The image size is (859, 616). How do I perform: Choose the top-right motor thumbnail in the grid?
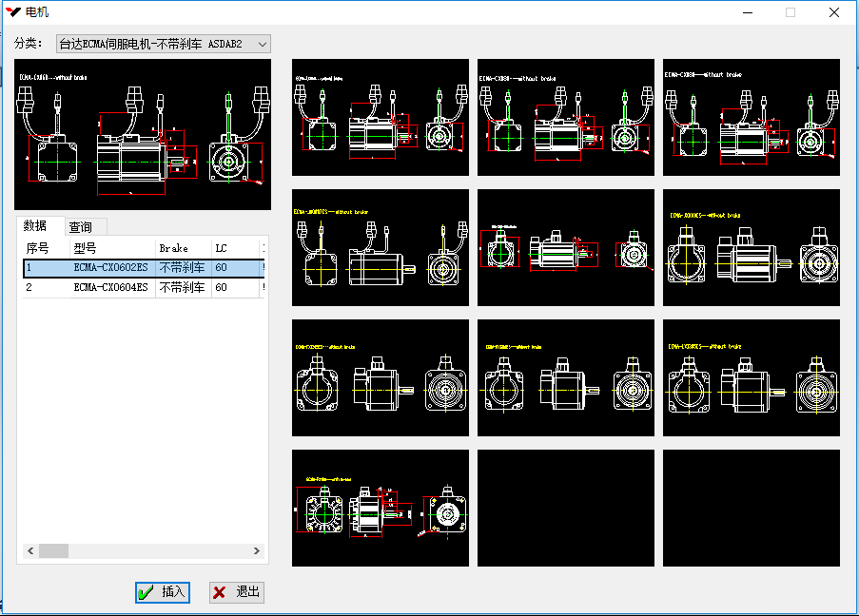[x=752, y=117]
